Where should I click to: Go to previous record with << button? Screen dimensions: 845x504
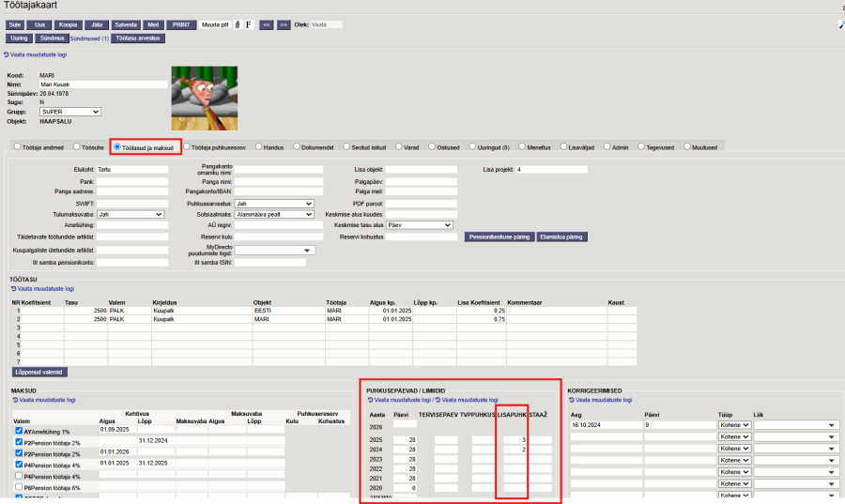pos(266,24)
